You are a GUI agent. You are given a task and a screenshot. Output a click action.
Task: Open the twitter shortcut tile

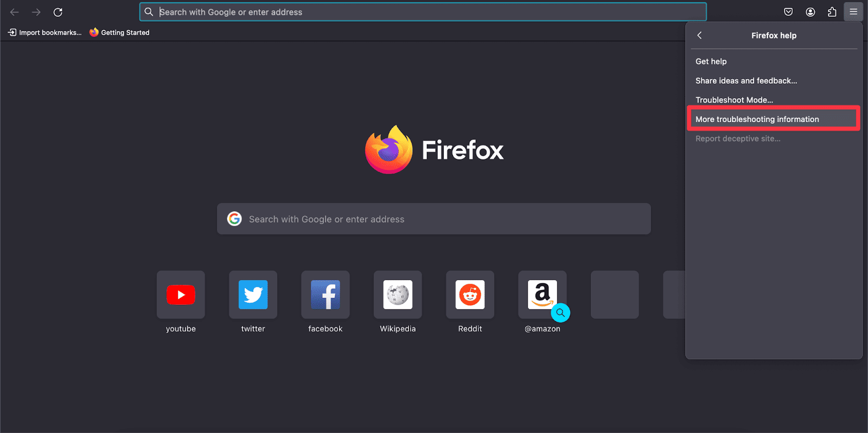(253, 295)
